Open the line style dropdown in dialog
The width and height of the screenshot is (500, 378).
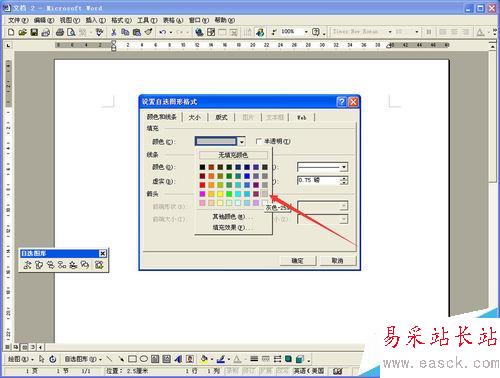[x=344, y=167]
